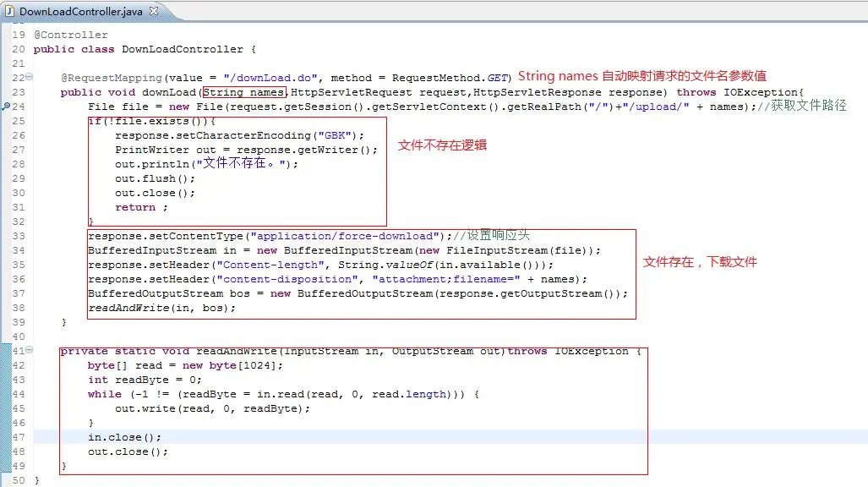
Task: Click in.close() on line 47
Action: tap(121, 438)
